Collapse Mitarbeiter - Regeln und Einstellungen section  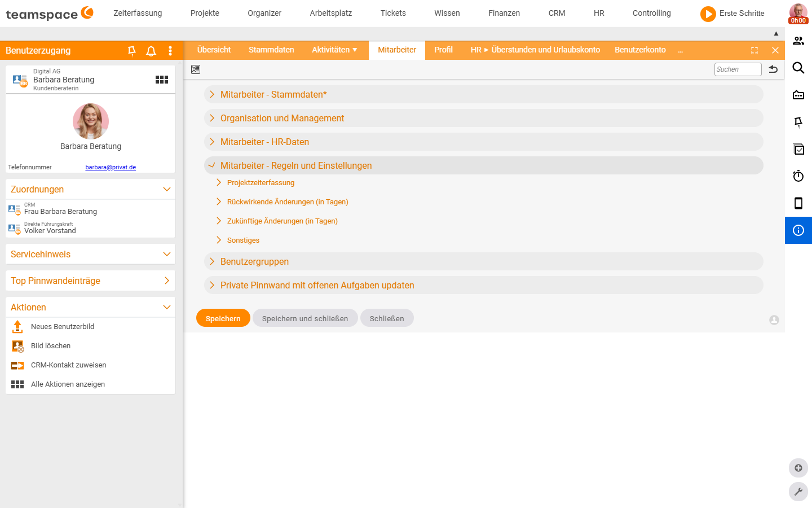(x=483, y=165)
